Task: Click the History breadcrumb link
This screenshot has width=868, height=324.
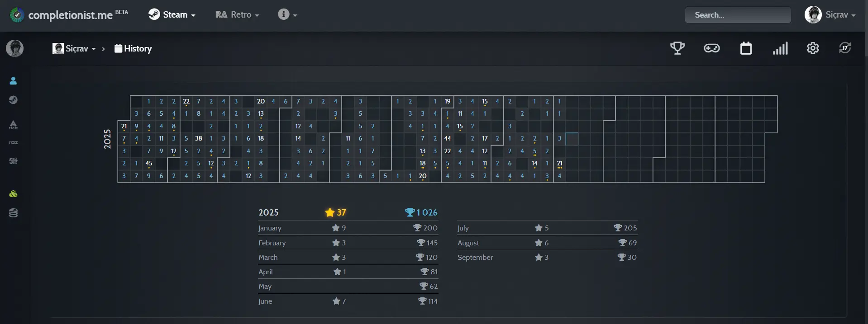Action: click(x=133, y=49)
